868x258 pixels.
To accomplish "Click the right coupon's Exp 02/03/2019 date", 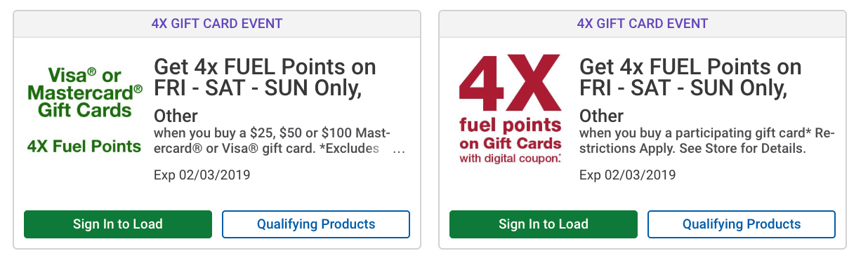I will point(627,175).
